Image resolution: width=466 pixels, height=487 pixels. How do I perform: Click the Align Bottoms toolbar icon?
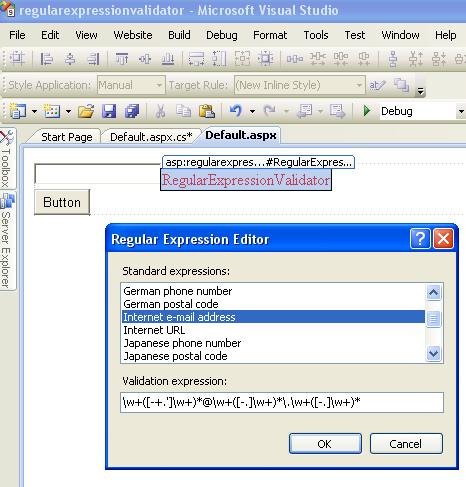click(168, 59)
